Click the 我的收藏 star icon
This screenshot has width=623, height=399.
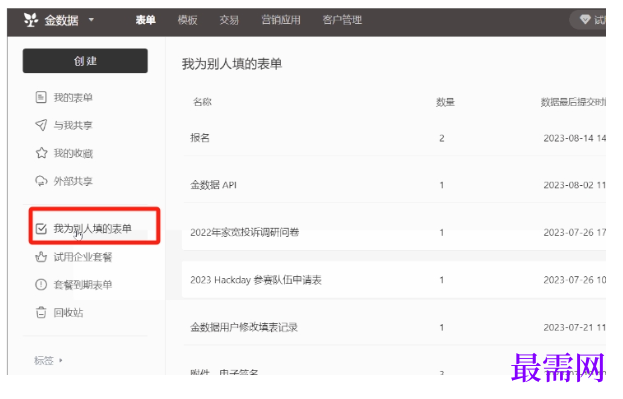point(41,153)
